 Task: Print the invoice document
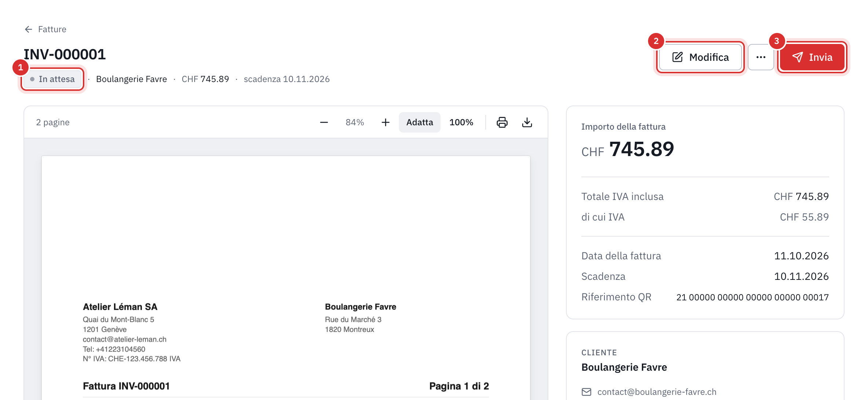tap(502, 122)
